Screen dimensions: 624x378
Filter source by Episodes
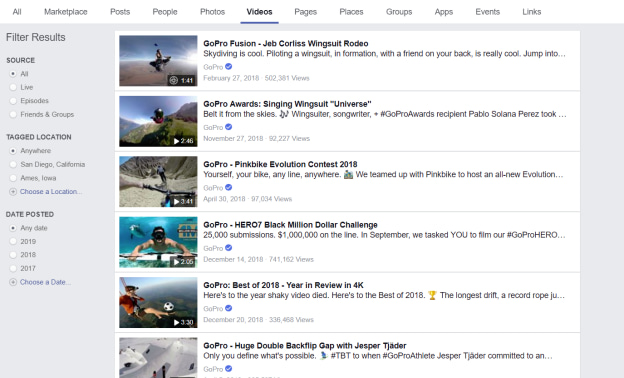coord(13,101)
